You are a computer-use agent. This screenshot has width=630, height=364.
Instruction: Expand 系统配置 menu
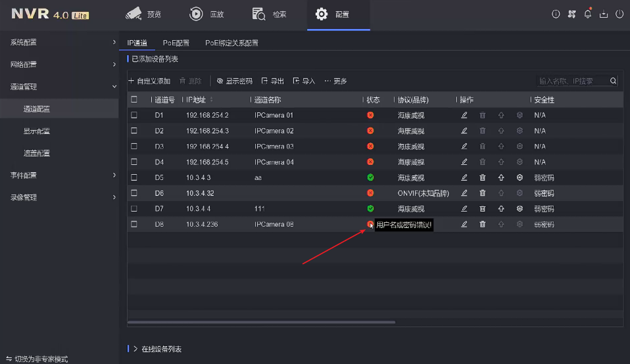click(59, 42)
